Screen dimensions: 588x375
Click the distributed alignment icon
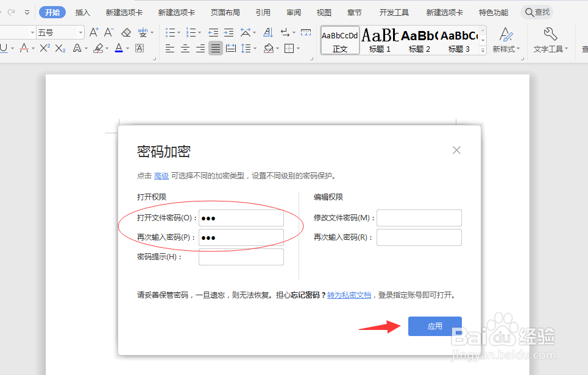point(231,48)
